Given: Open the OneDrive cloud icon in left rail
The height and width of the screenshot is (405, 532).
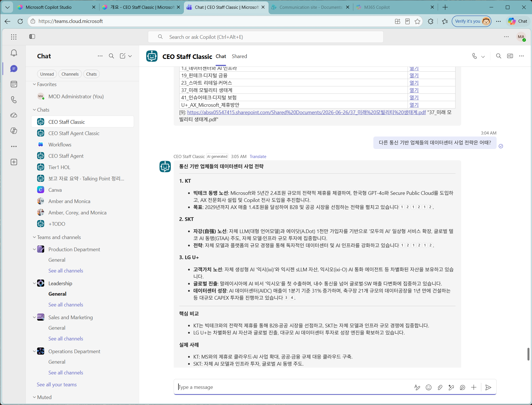Looking at the screenshot, I should tap(14, 115).
